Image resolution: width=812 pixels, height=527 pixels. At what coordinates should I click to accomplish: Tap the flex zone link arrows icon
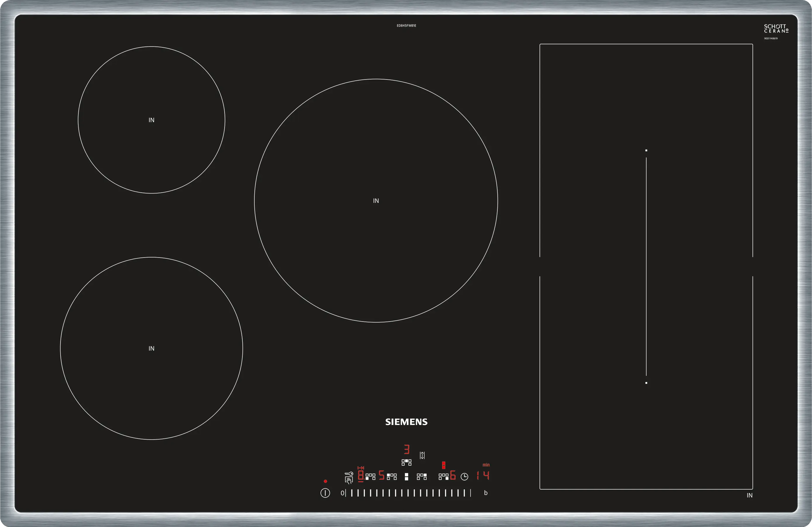coord(422,455)
